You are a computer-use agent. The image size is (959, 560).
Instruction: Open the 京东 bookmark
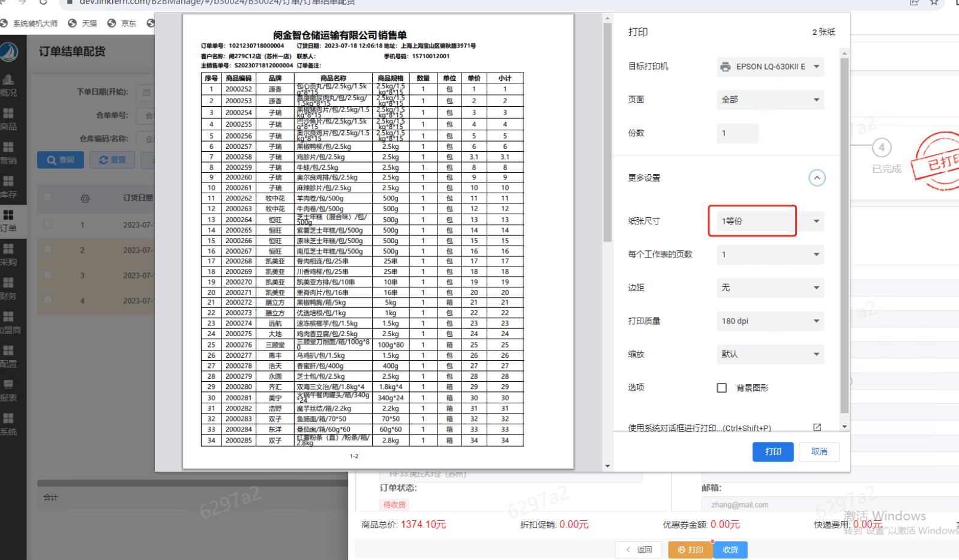click(x=122, y=23)
